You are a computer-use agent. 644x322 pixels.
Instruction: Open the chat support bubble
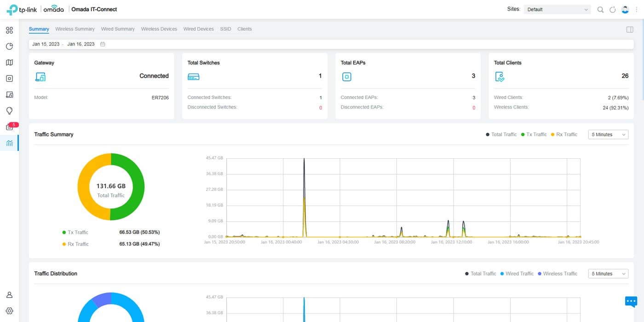[631, 301]
